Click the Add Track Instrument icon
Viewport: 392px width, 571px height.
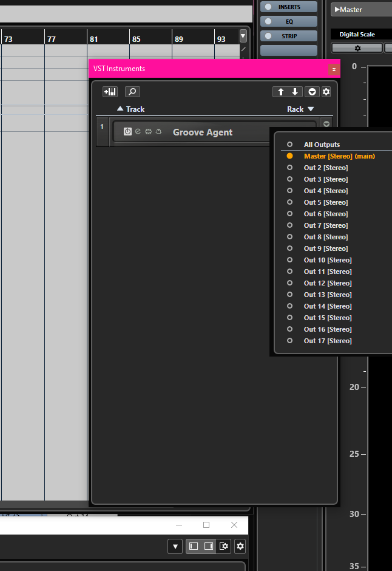tap(110, 92)
